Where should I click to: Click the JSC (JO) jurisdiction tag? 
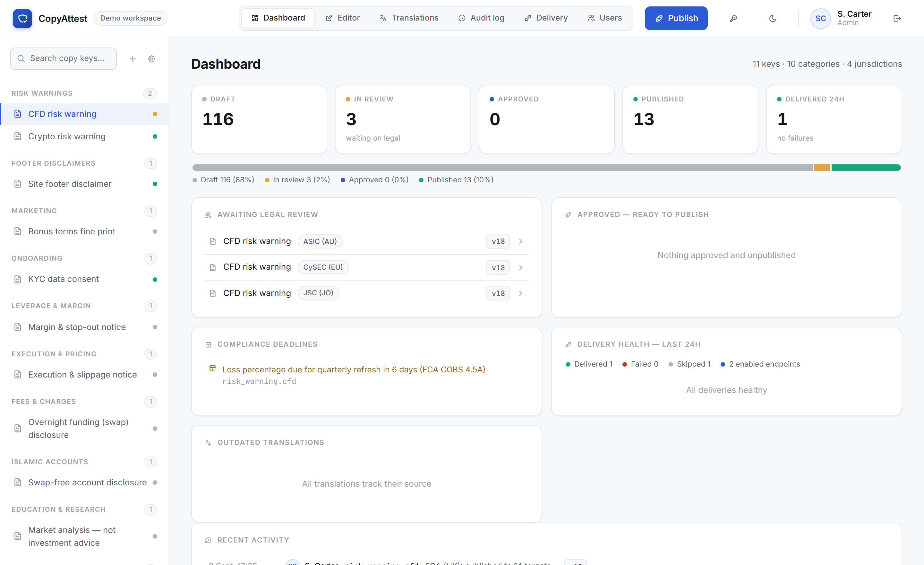[x=318, y=293]
